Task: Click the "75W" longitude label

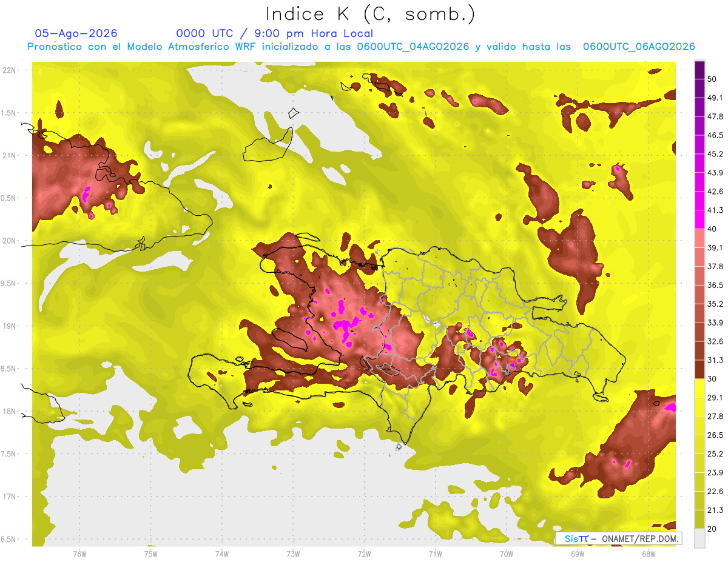Action: coord(150,554)
